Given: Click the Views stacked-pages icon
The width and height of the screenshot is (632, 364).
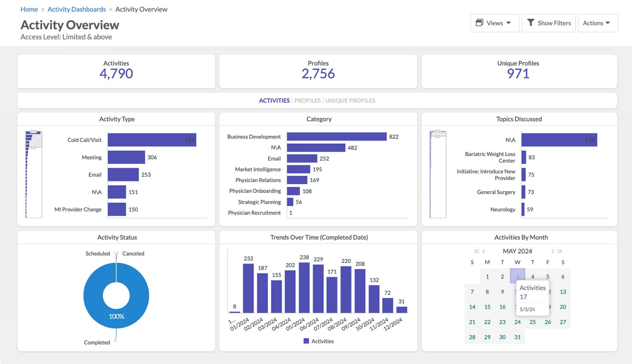Looking at the screenshot, I should 479,23.
